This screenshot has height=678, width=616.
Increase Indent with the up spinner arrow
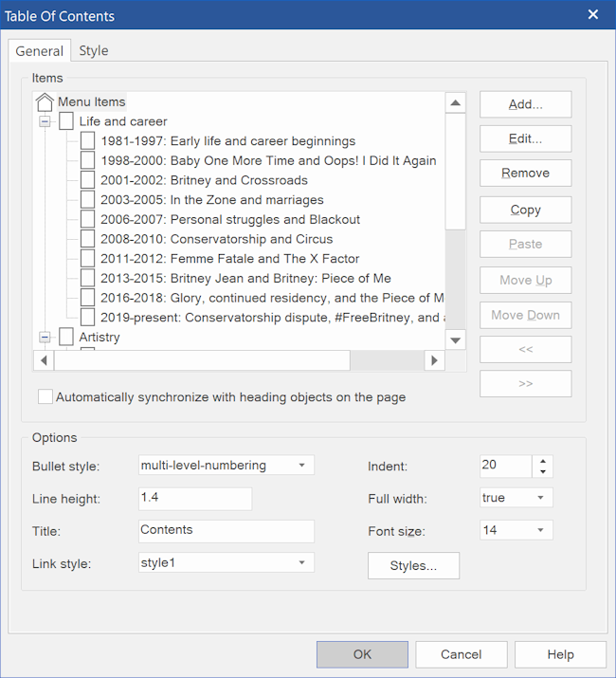[x=543, y=461]
